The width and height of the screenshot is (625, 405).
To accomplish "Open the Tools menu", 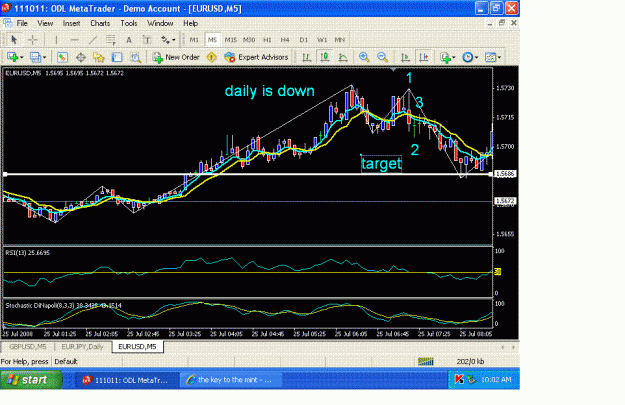I will 129,23.
